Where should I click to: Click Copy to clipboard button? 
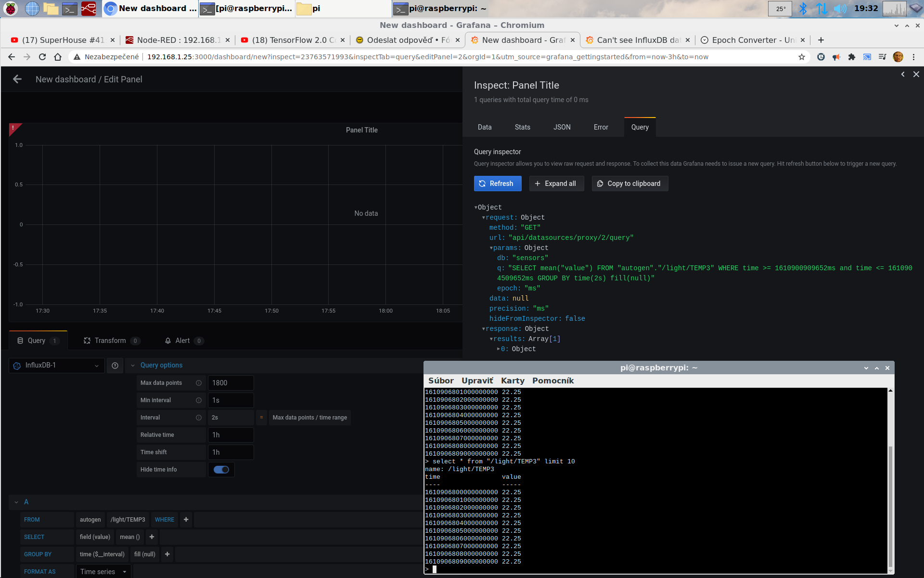(x=629, y=184)
